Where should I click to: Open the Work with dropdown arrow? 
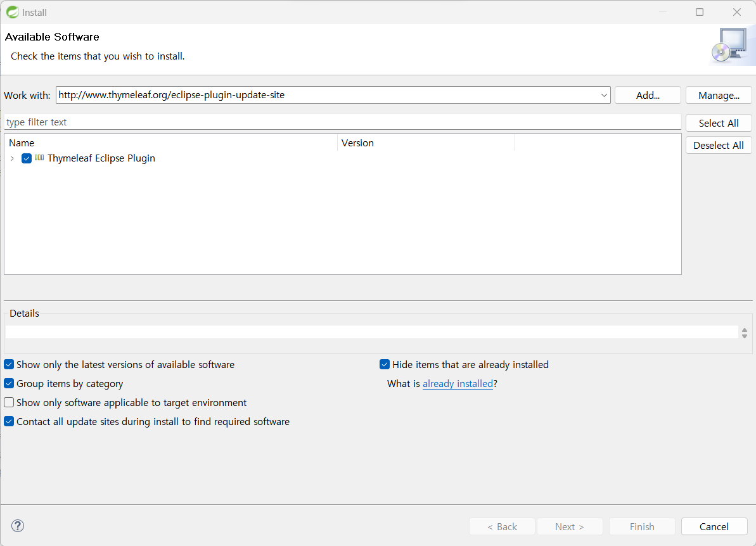coord(604,95)
